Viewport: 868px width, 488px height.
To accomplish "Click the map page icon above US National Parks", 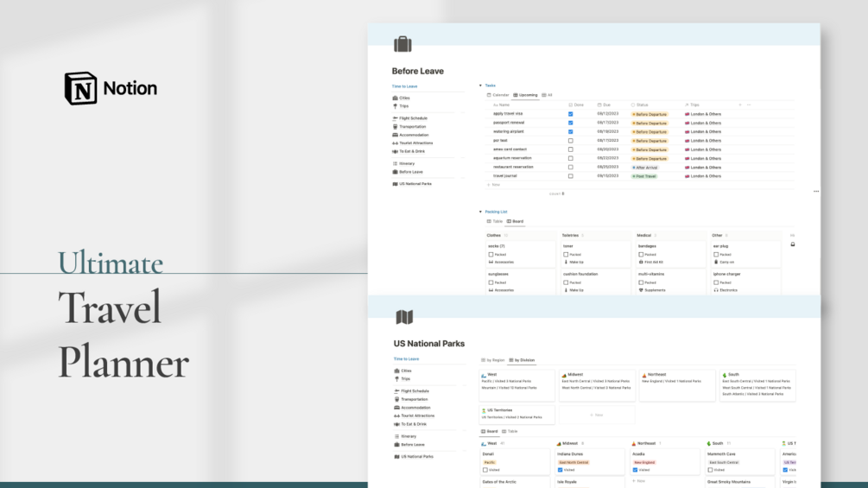I will pos(405,317).
